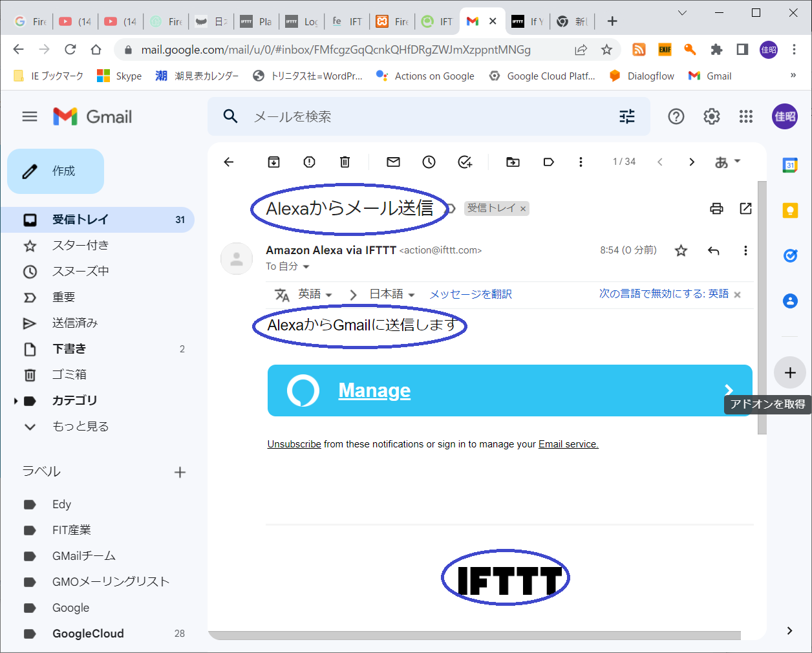Image resolution: width=812 pixels, height=653 pixels.
Task: Dismiss the translation bar
Action: pos(738,295)
